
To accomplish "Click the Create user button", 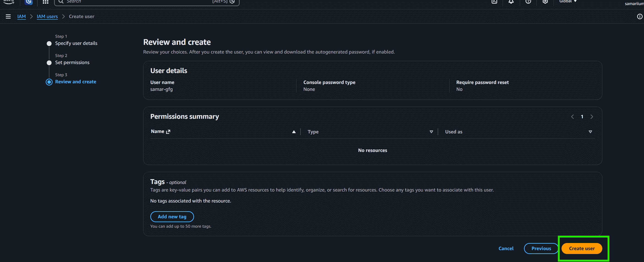I will tap(581, 248).
